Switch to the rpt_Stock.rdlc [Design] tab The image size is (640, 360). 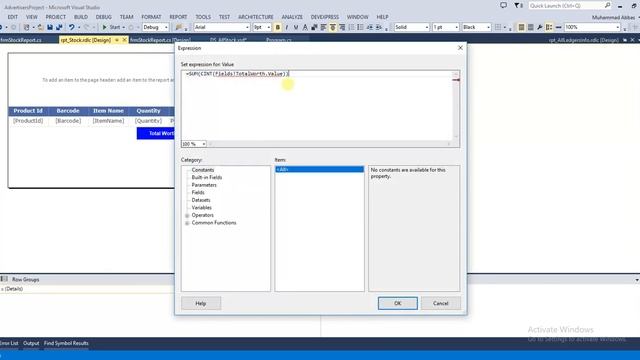point(86,40)
